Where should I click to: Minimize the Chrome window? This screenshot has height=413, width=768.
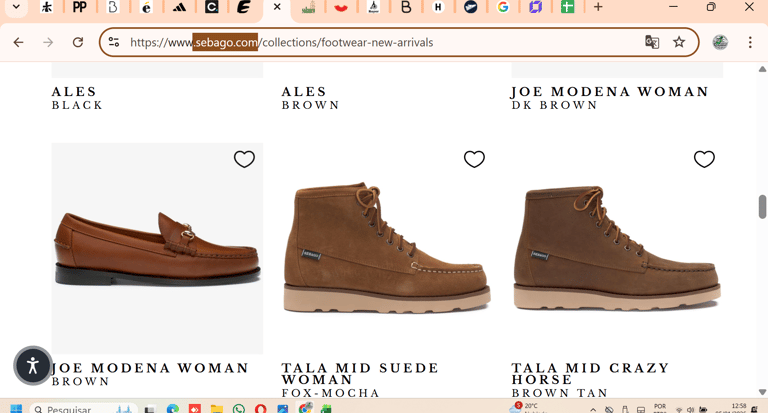pos(673,7)
